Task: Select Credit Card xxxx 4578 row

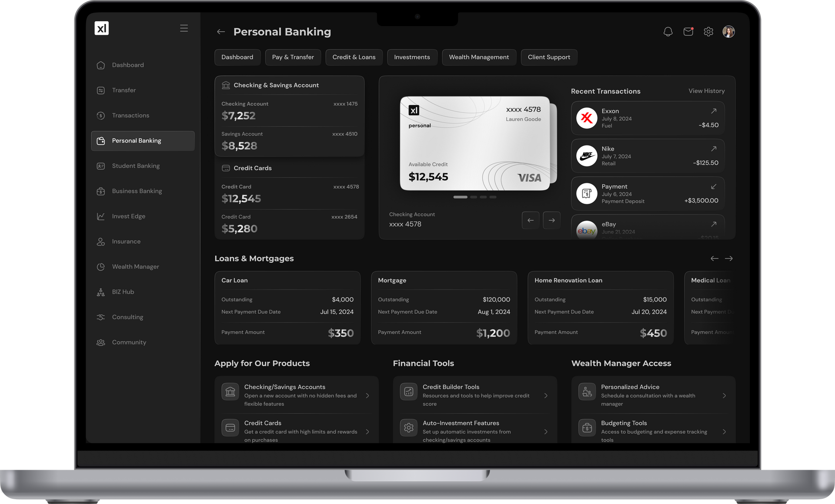Action: coord(290,194)
